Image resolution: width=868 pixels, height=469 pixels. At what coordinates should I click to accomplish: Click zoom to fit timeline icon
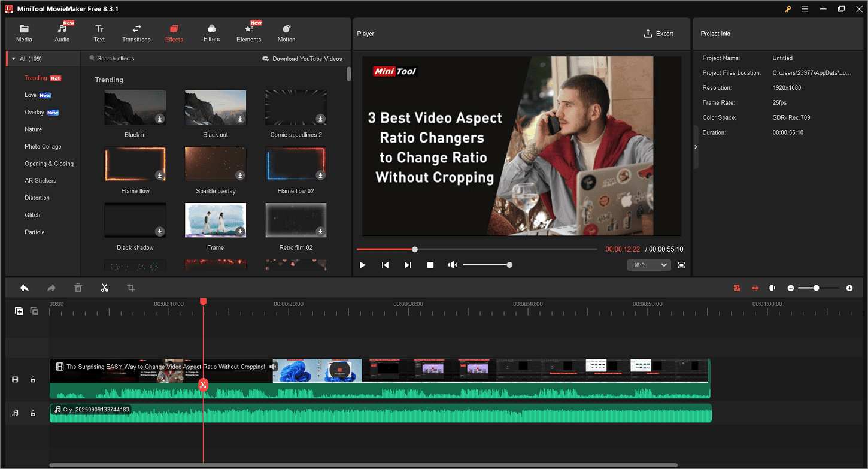coord(772,288)
